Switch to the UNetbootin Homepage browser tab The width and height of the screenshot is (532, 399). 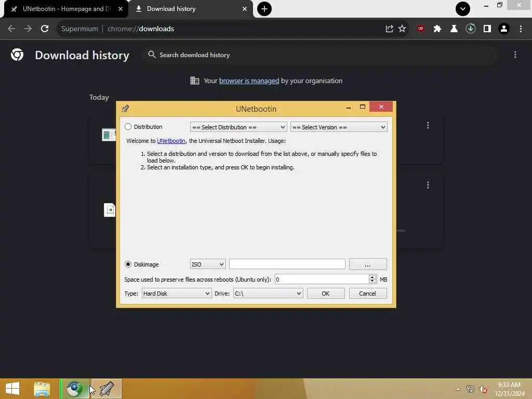pyautogui.click(x=66, y=9)
